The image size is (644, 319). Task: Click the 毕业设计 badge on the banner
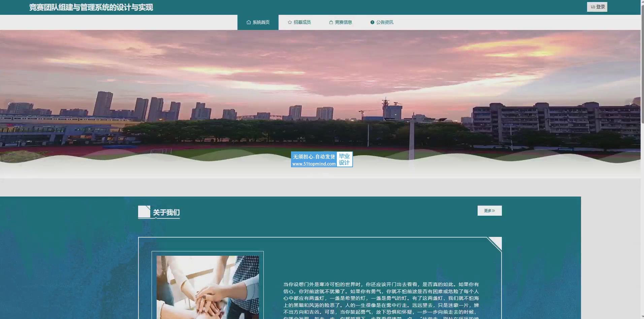344,159
